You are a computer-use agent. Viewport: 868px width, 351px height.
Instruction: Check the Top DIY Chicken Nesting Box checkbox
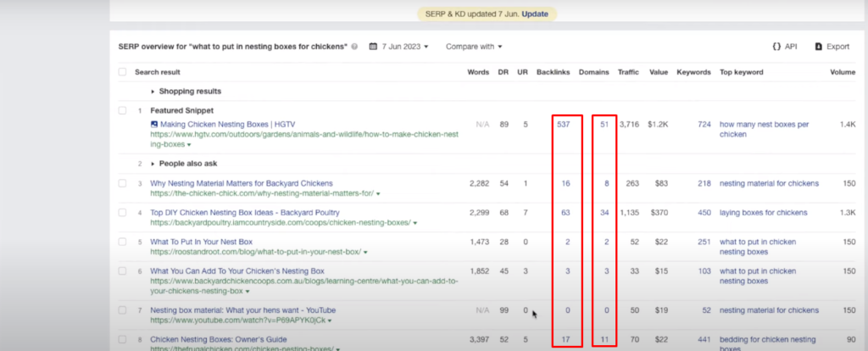[x=122, y=213]
